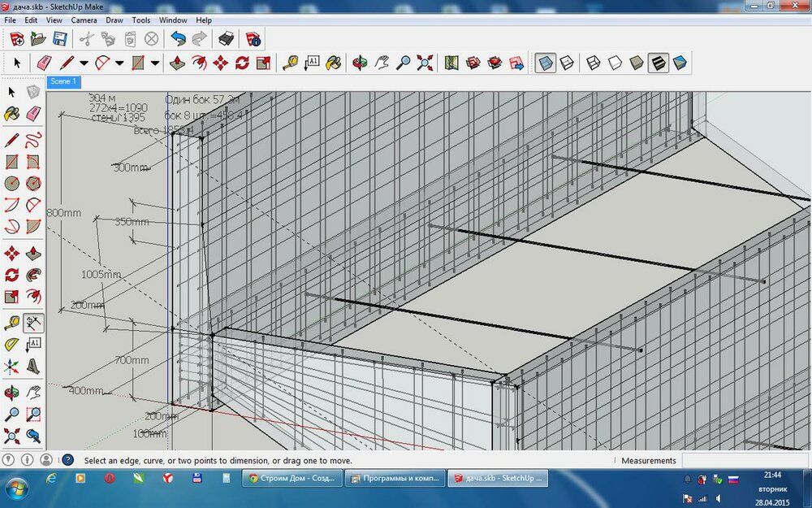Open the Строим Дом Chrome taskbar window
The image size is (812, 508).
pos(292,480)
